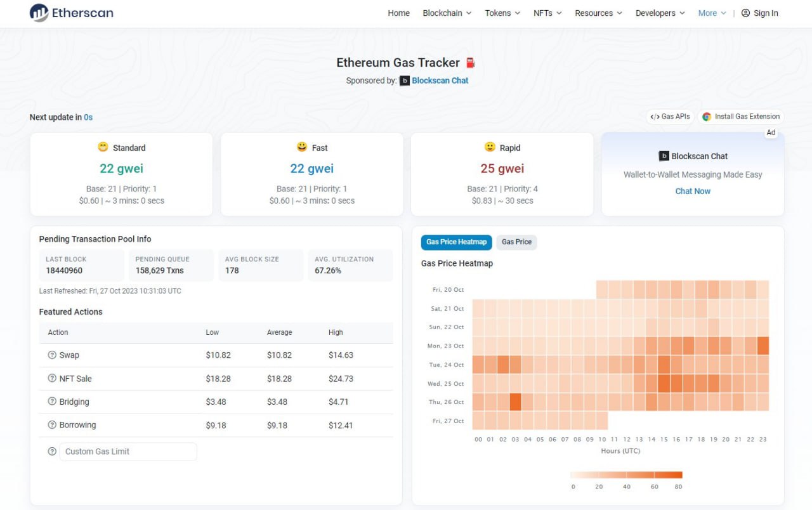Expand the Developers dropdown menu
Image resolution: width=812 pixels, height=510 pixels.
coord(660,13)
